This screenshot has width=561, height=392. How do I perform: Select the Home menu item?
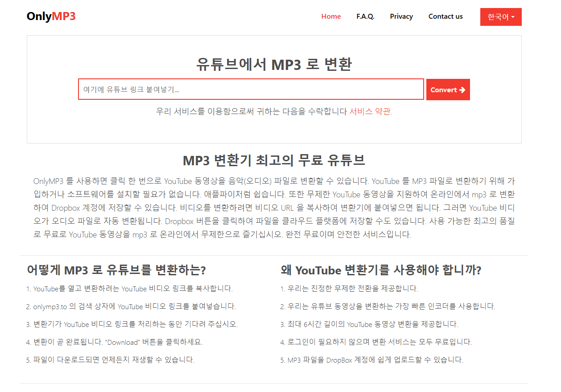tap(331, 16)
